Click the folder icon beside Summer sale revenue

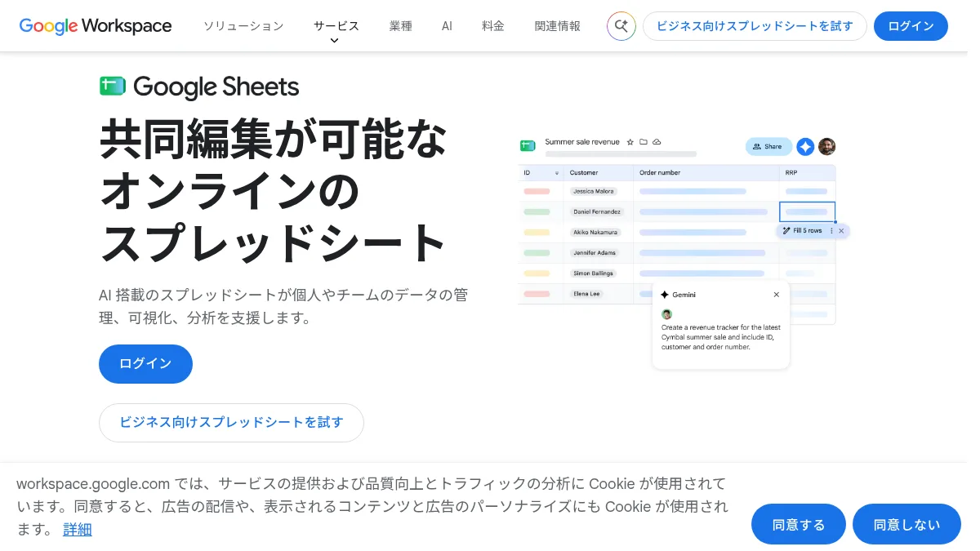644,142
